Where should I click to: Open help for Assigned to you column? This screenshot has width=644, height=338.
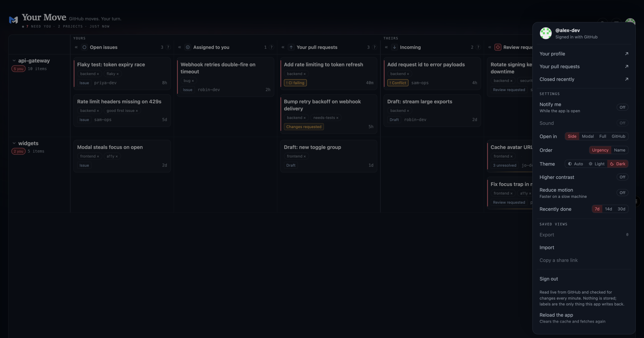click(271, 47)
